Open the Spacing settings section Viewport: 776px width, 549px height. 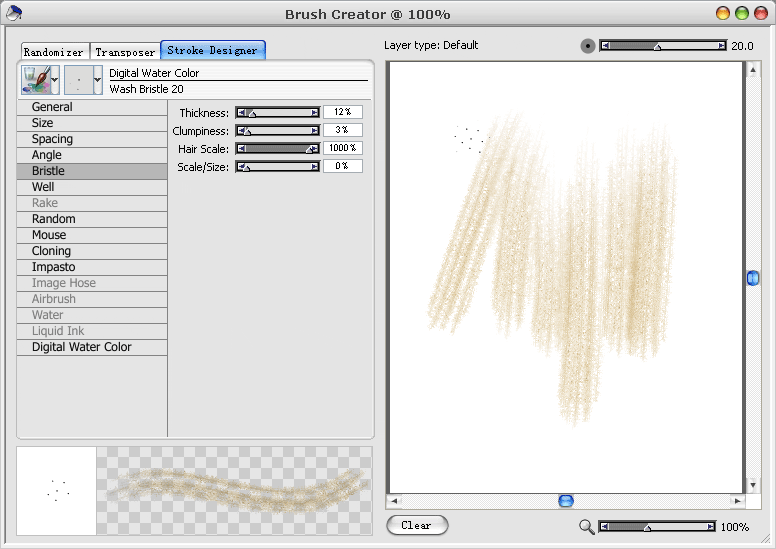92,139
